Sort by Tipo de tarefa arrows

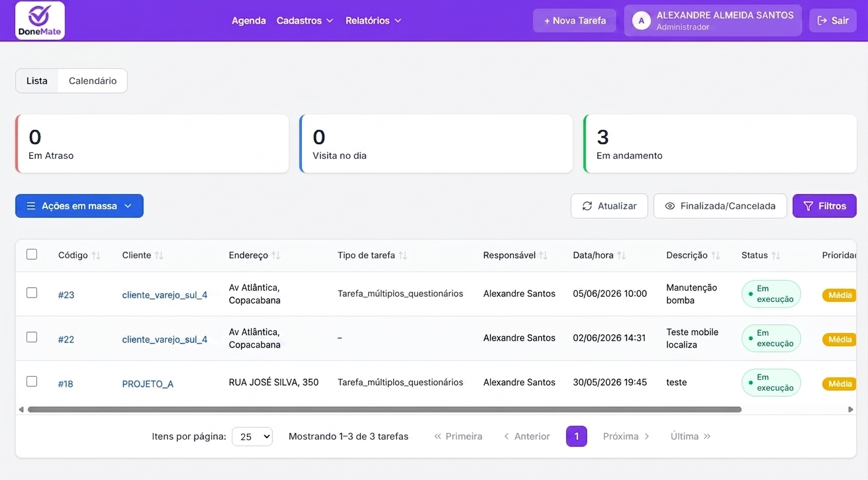pos(402,256)
